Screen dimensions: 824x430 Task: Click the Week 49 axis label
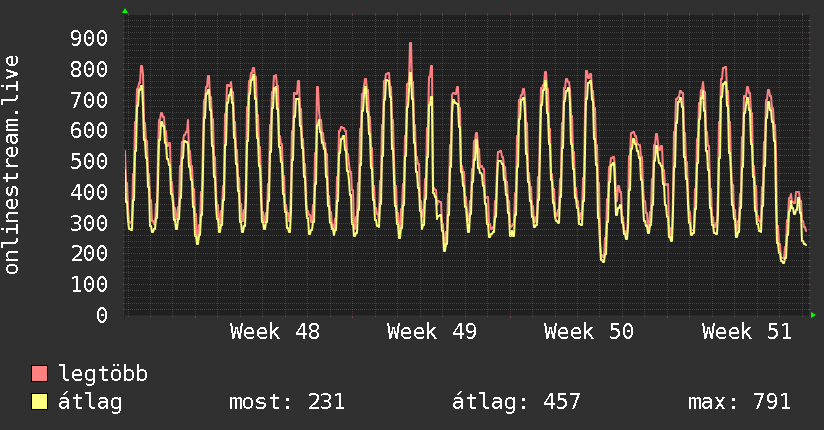tap(432, 332)
